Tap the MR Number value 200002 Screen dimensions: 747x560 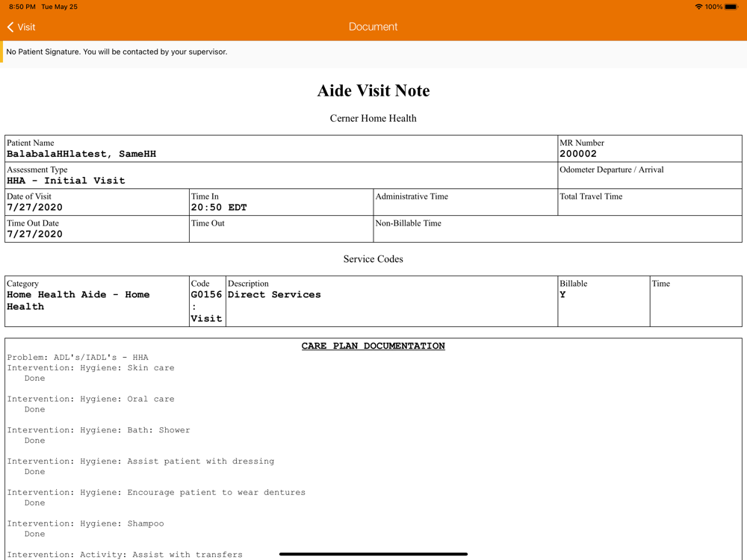pyautogui.click(x=578, y=154)
